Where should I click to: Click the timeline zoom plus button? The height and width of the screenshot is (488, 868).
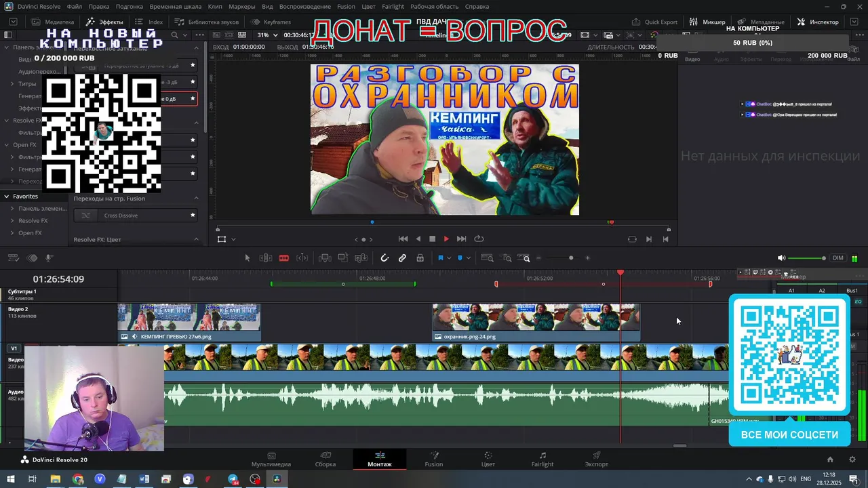(x=587, y=258)
